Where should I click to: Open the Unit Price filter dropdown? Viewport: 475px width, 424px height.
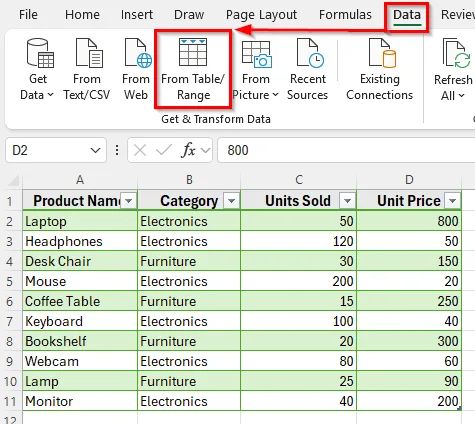(452, 201)
